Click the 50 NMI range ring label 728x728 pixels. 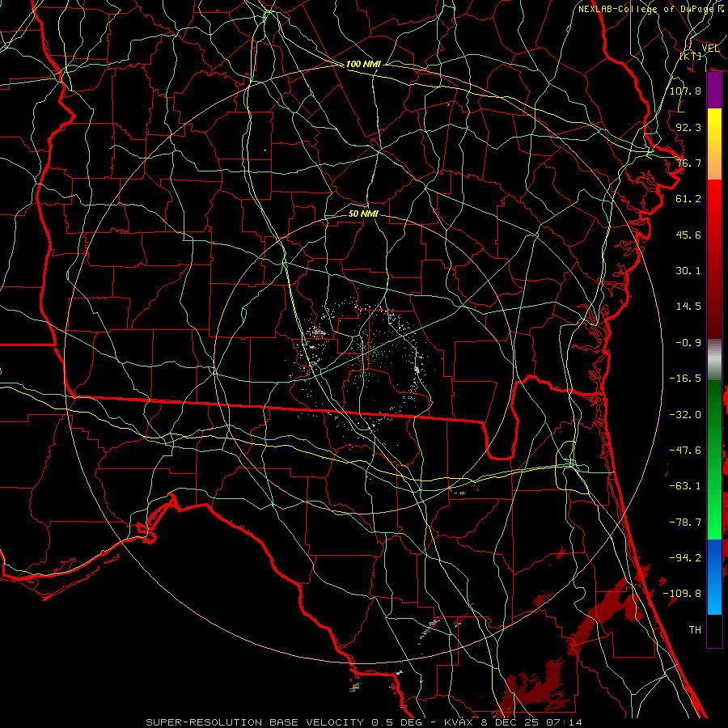pos(363,214)
